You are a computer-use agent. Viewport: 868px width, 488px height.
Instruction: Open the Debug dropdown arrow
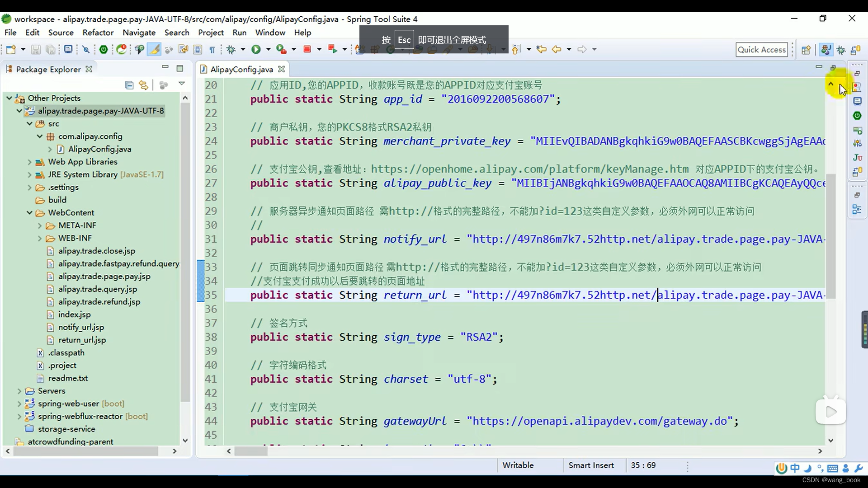(243, 49)
